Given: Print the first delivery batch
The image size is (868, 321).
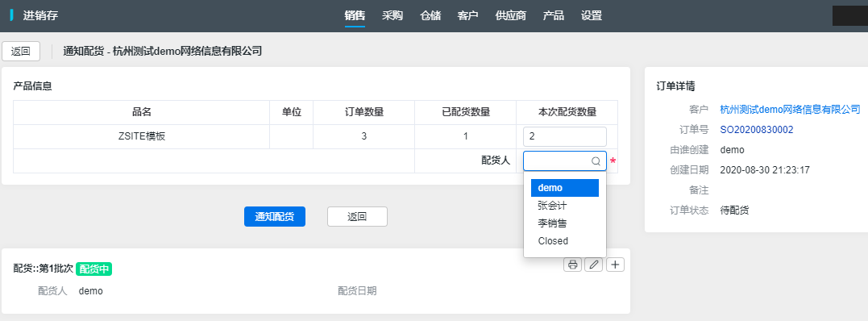Looking at the screenshot, I should click(572, 265).
